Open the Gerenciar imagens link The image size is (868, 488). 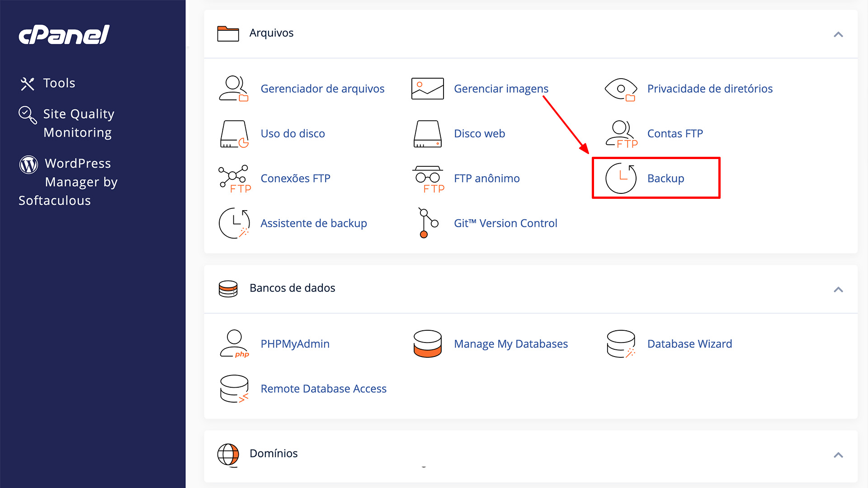(501, 89)
